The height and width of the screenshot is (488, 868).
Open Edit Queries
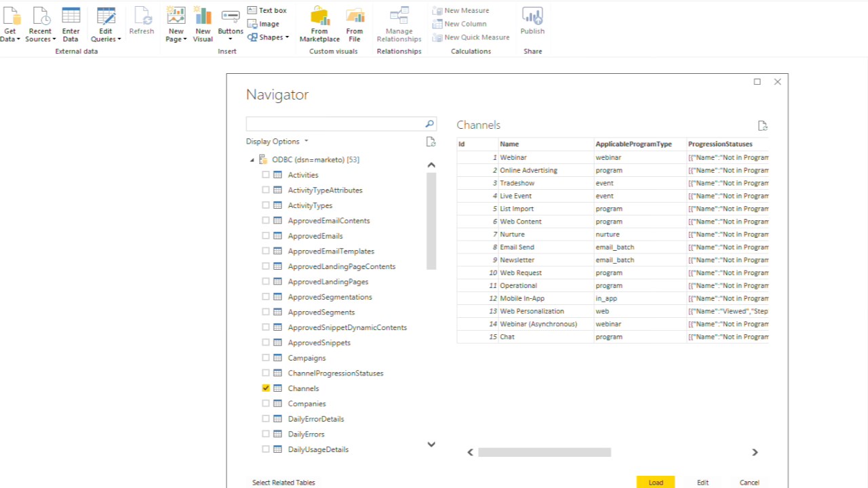tap(106, 25)
